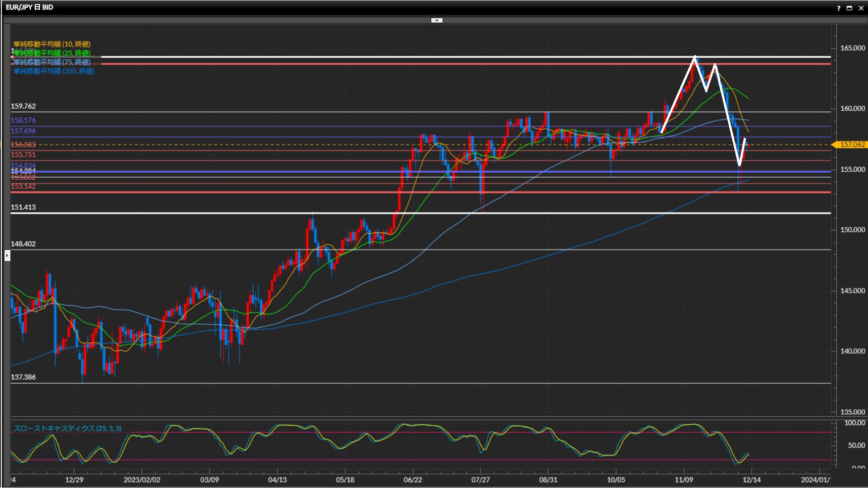Select the 159.762 horizontal line label
This screenshot has width=868, height=488.
23,106
